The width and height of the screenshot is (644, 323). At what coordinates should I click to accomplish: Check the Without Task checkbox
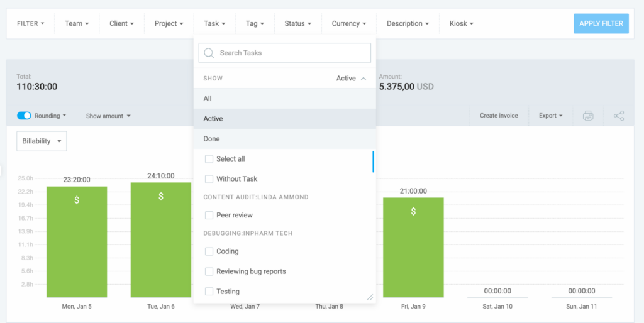point(209,179)
